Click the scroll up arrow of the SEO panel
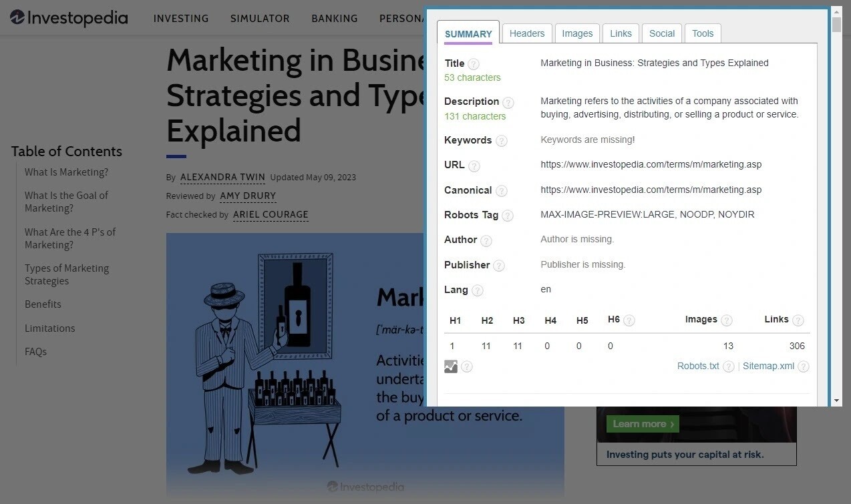The height and width of the screenshot is (504, 851). (836, 11)
